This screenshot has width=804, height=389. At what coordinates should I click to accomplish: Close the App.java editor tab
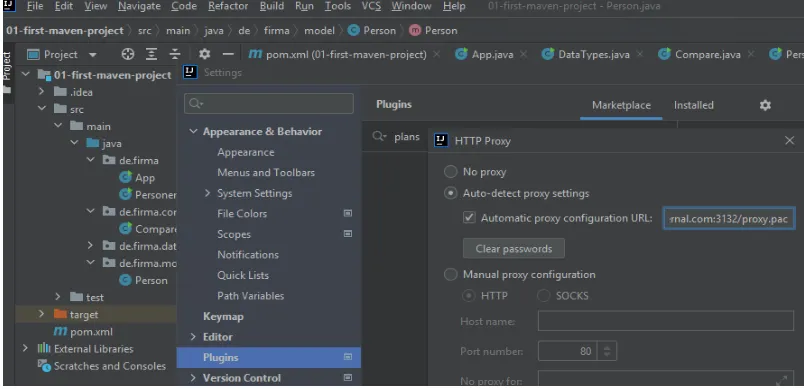click(523, 54)
